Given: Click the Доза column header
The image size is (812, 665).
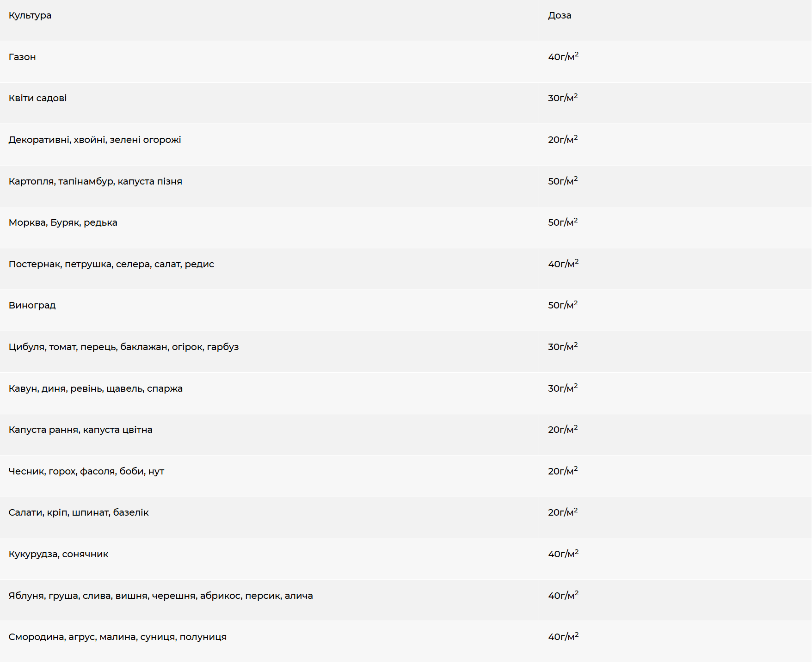Looking at the screenshot, I should click(560, 16).
